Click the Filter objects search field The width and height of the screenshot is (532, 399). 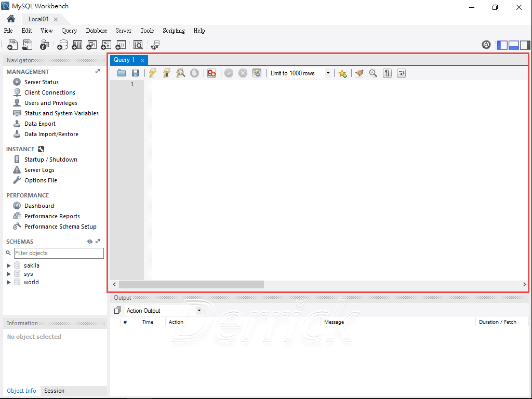click(59, 253)
